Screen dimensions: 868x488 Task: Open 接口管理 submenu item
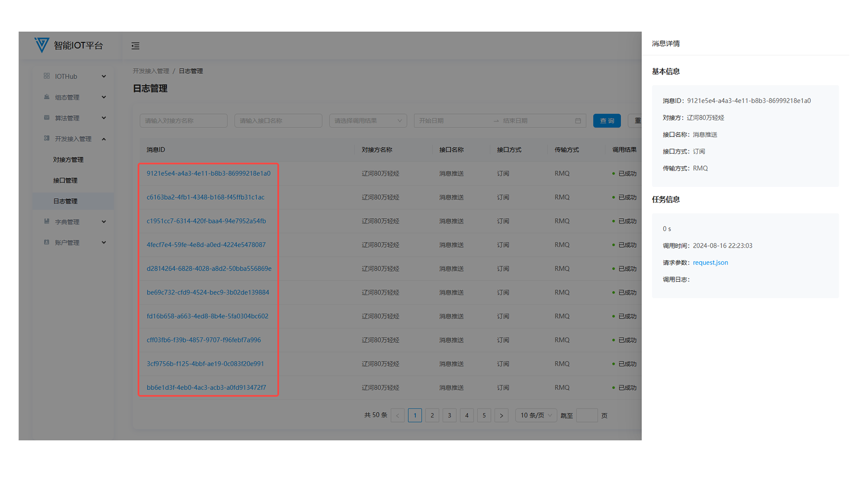click(x=65, y=180)
